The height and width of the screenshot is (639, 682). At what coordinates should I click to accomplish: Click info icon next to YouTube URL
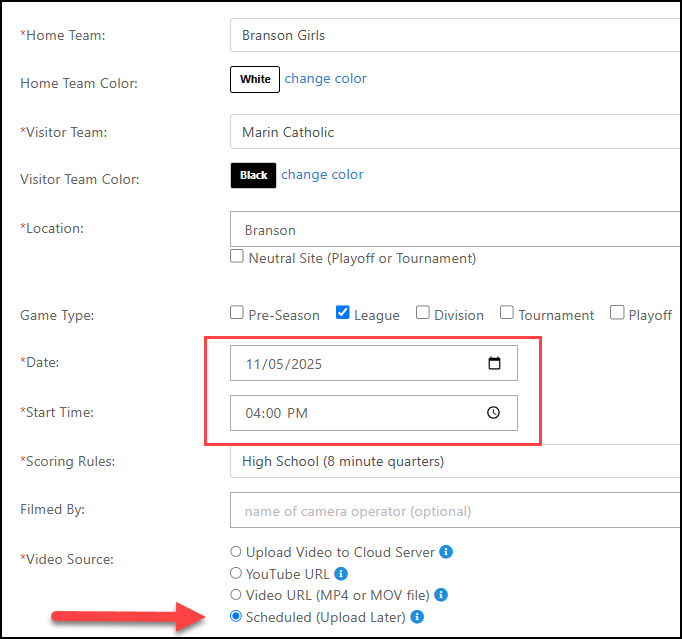(341, 574)
